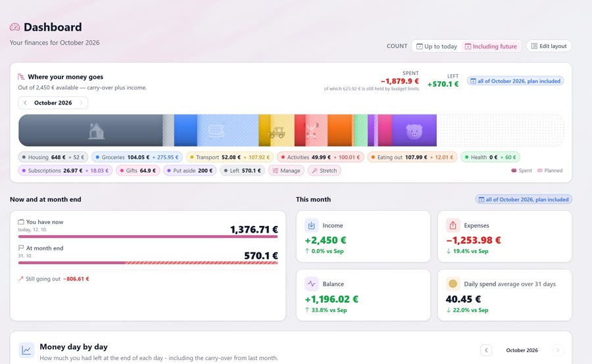The height and width of the screenshot is (364, 592).
Task: Select the Transport category chip
Action: 230,157
